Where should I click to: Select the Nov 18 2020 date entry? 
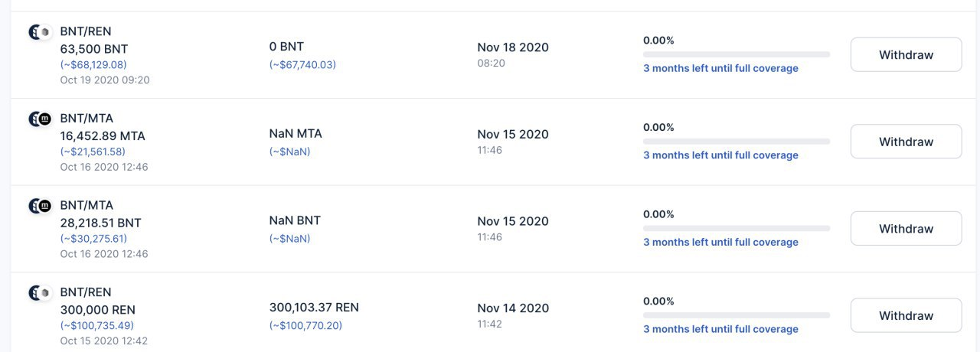pos(513,47)
